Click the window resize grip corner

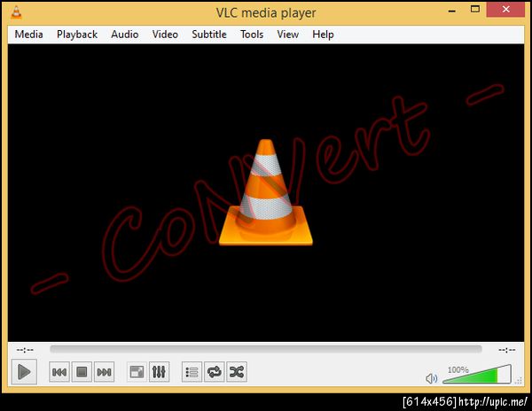pyautogui.click(x=519, y=381)
